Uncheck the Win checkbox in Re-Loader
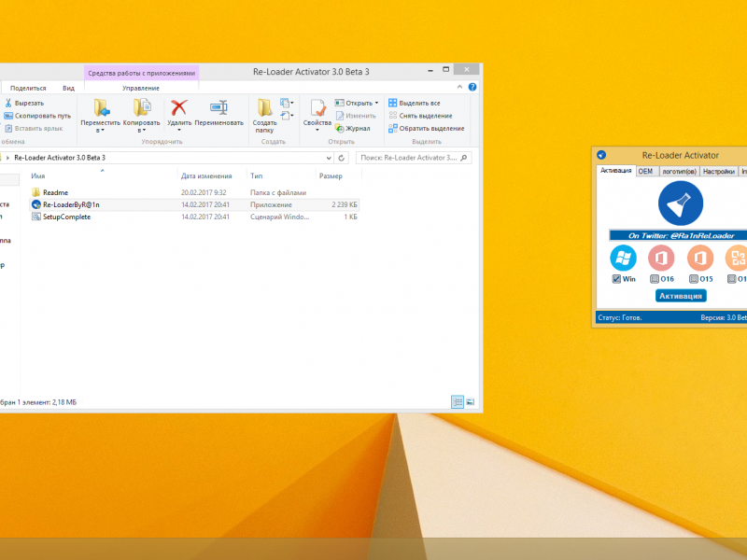Image resolution: width=747 pixels, height=560 pixels. coord(616,279)
